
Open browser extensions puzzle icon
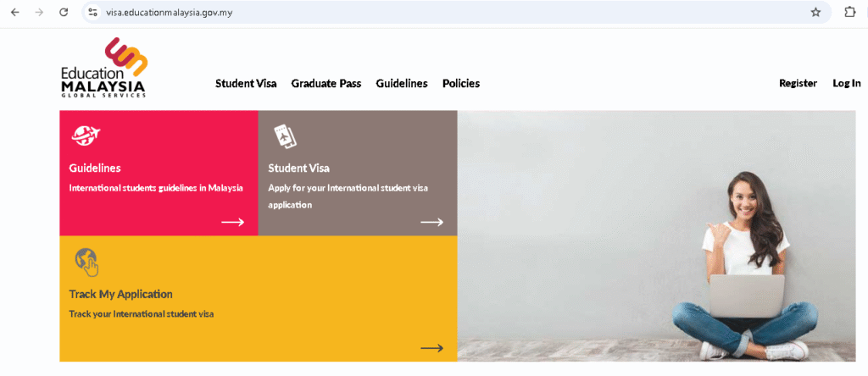pyautogui.click(x=849, y=12)
